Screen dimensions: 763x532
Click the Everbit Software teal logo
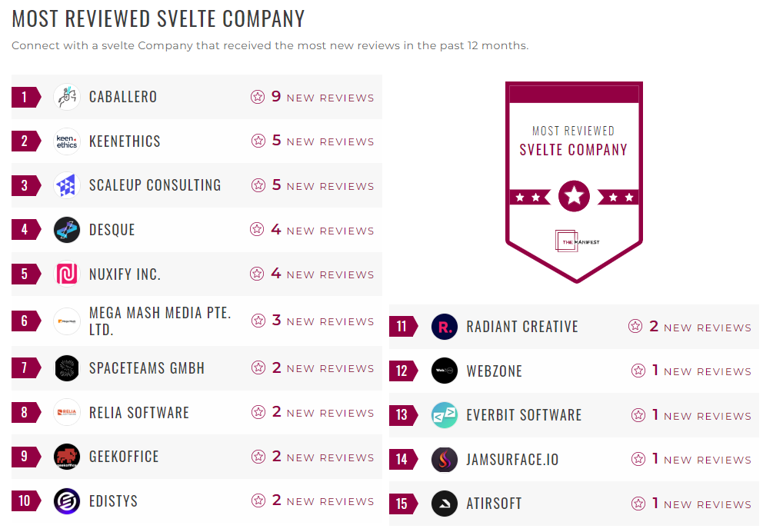(445, 415)
